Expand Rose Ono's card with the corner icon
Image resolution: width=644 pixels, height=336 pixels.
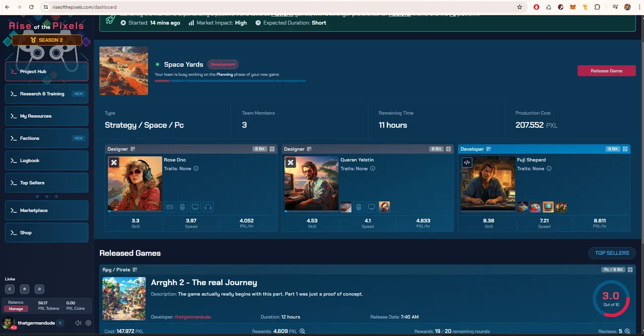(x=272, y=149)
